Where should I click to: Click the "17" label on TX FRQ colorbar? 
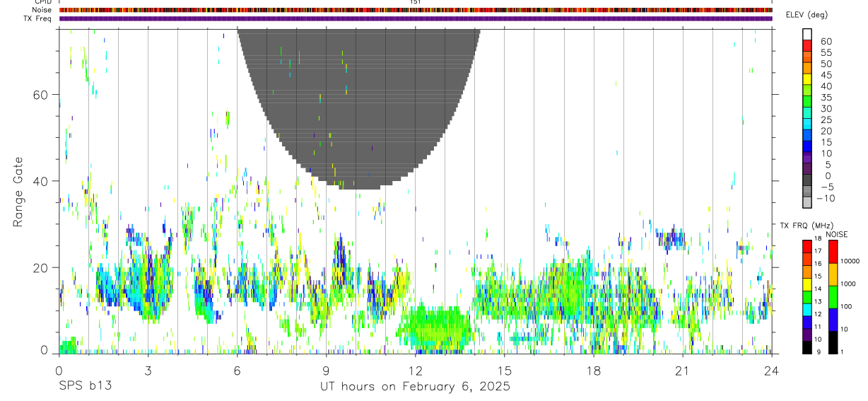pyautogui.click(x=818, y=251)
